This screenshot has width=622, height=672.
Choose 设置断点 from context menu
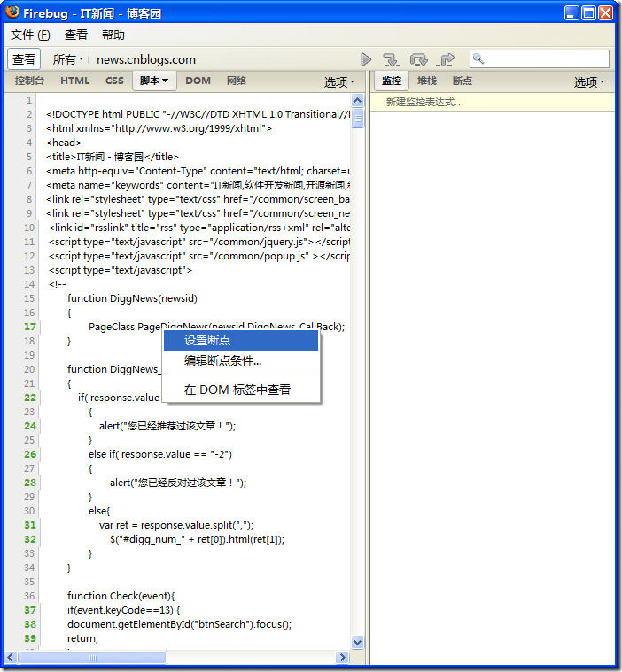click(x=241, y=340)
